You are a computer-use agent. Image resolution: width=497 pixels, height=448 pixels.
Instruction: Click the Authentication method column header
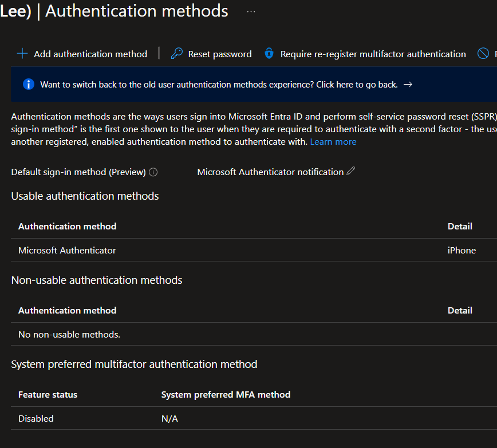pyautogui.click(x=67, y=226)
